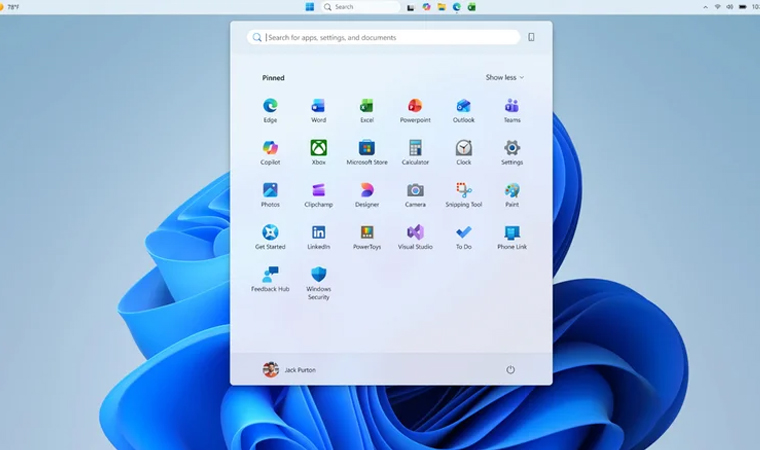Click the Start menu search field
Image resolution: width=760 pixels, height=450 pixels.
[383, 37]
